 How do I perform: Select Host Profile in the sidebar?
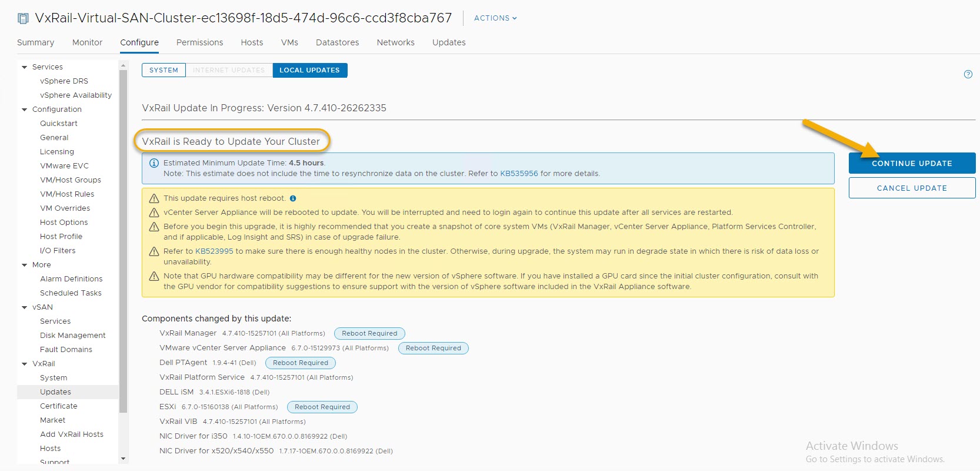(x=61, y=237)
